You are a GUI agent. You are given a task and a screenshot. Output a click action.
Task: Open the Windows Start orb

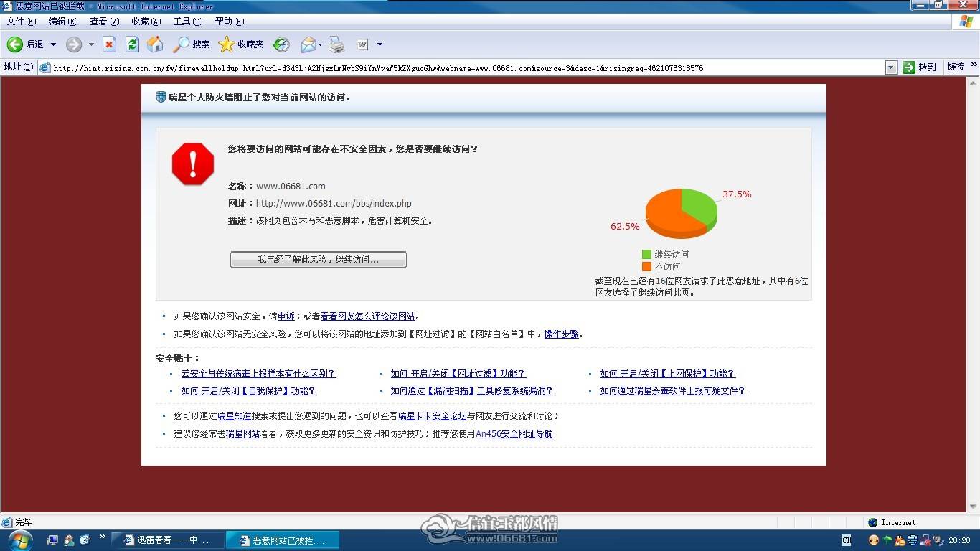pyautogui.click(x=20, y=540)
